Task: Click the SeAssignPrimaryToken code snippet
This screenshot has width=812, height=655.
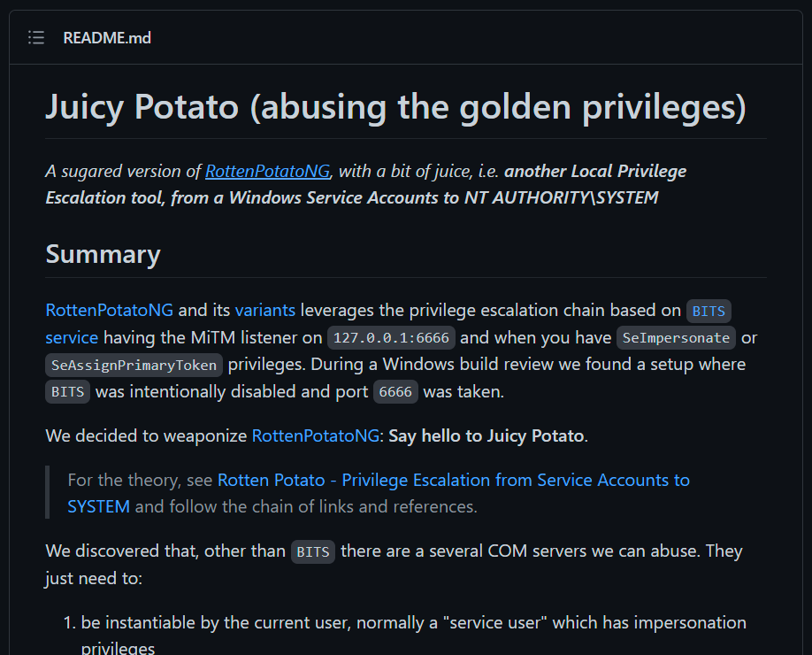Action: point(134,365)
